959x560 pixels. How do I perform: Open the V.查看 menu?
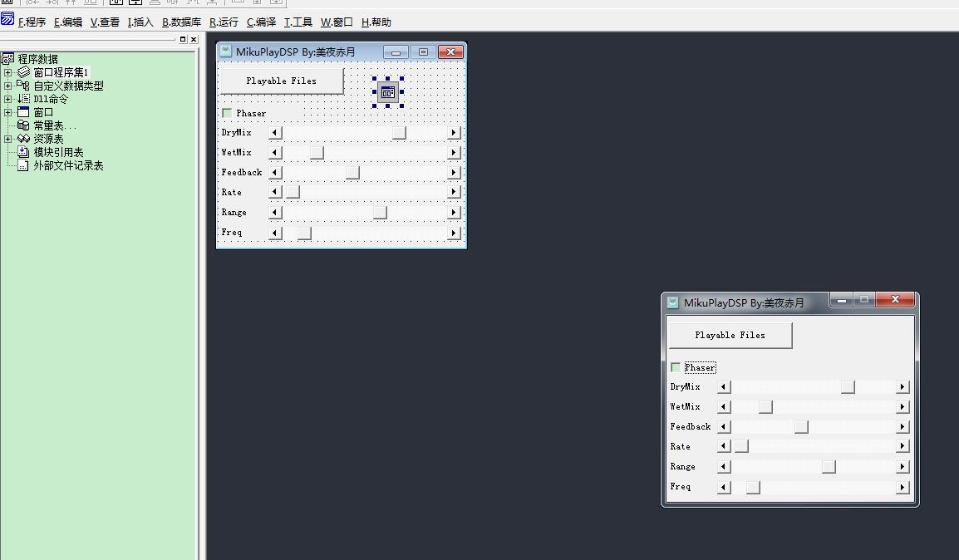click(105, 22)
